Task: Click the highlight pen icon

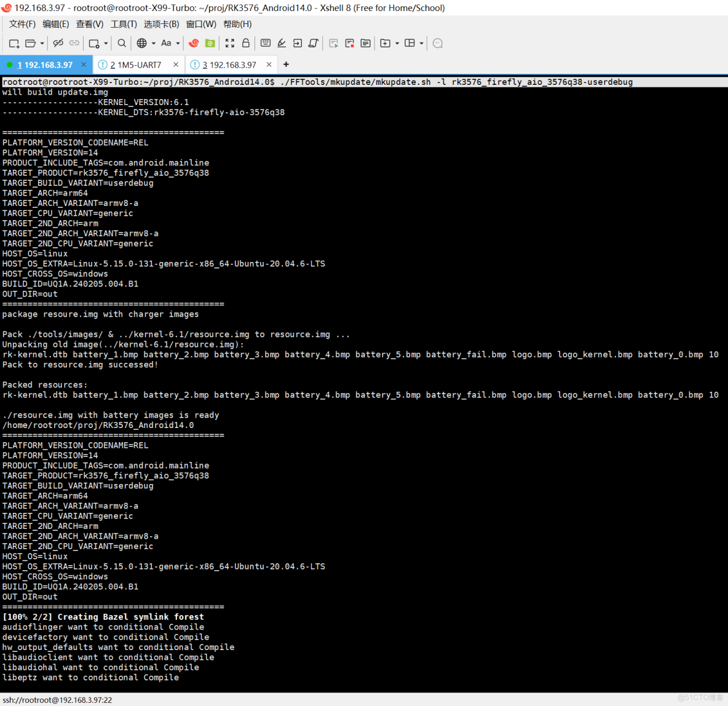Action: pyautogui.click(x=282, y=43)
